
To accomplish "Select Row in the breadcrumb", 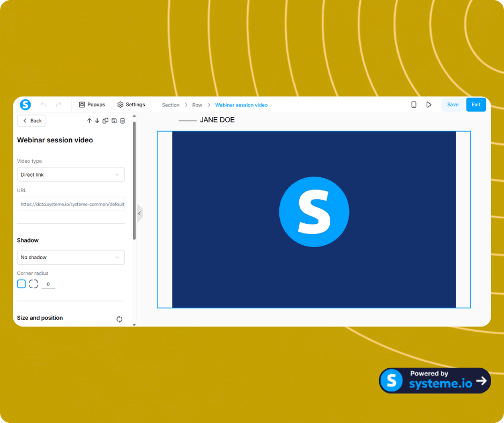I will coord(197,105).
